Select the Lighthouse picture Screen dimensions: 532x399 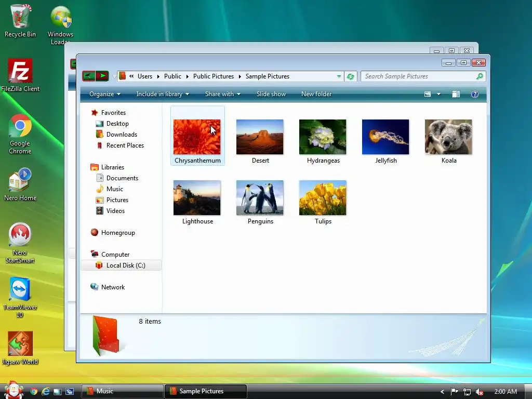[x=197, y=198]
